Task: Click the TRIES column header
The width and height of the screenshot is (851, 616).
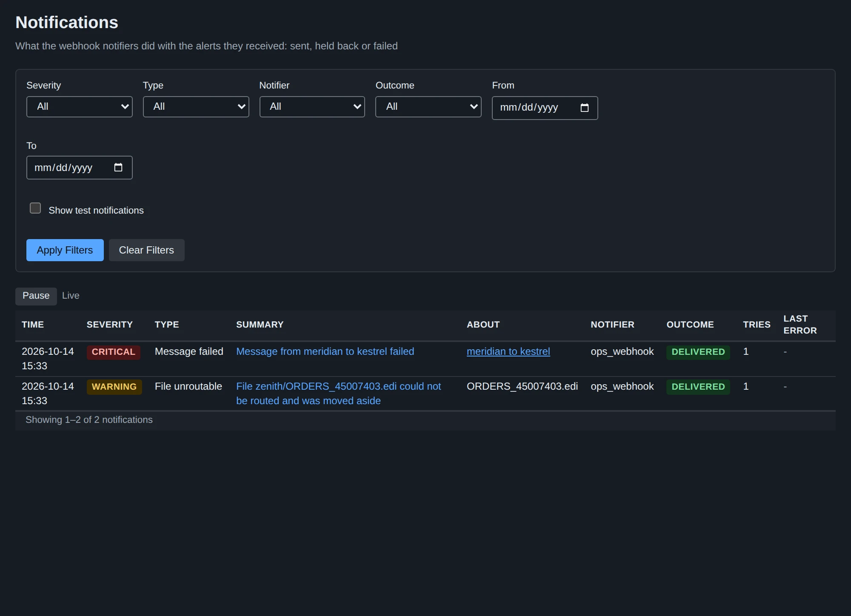Action: point(757,325)
